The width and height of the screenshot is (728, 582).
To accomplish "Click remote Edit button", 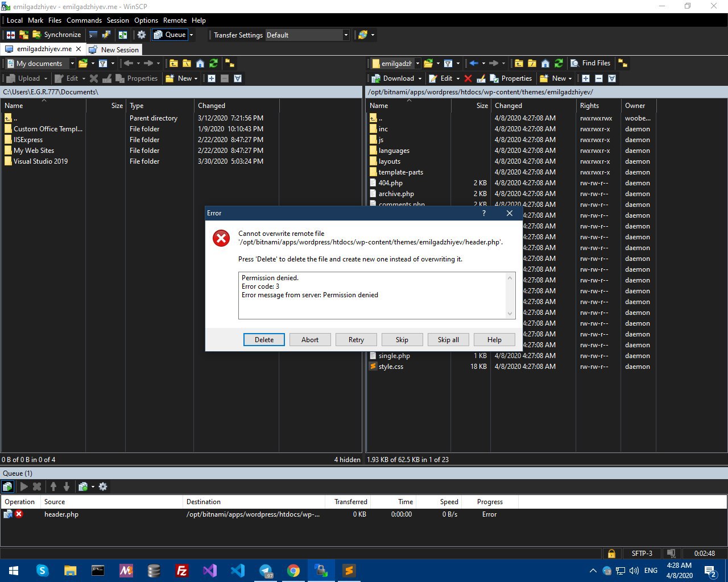I will 441,78.
